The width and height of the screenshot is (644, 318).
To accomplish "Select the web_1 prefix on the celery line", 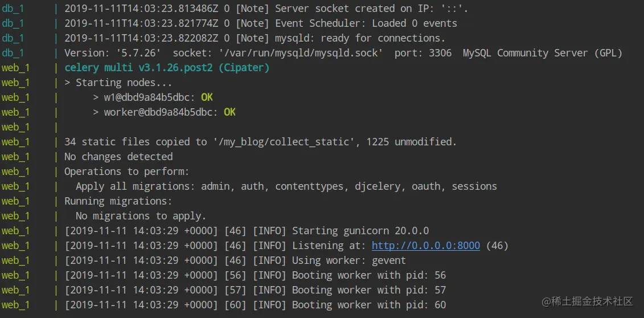I will pos(15,68).
